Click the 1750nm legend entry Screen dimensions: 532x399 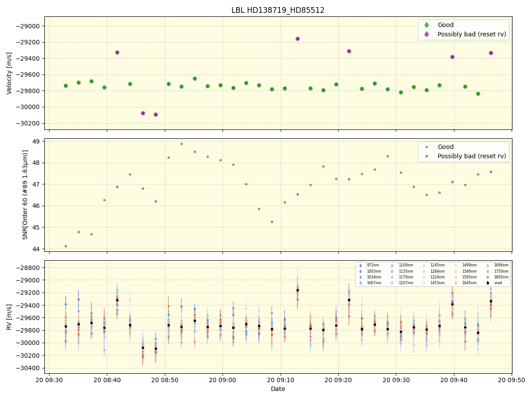[497, 271]
